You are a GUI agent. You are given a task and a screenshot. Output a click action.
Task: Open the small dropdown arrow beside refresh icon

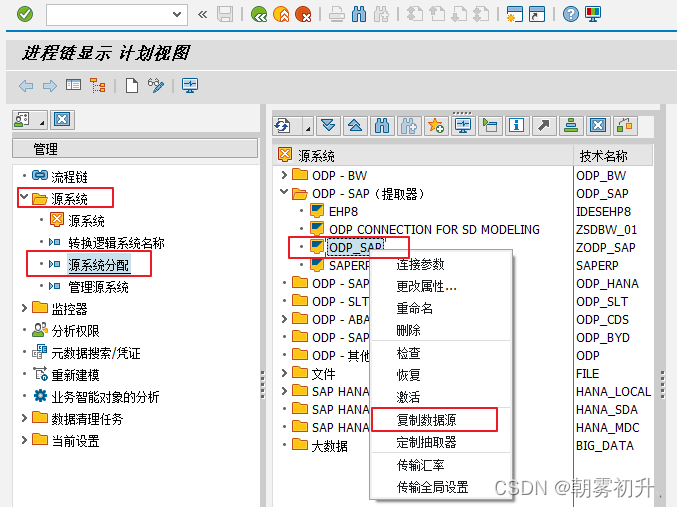pyautogui.click(x=308, y=129)
